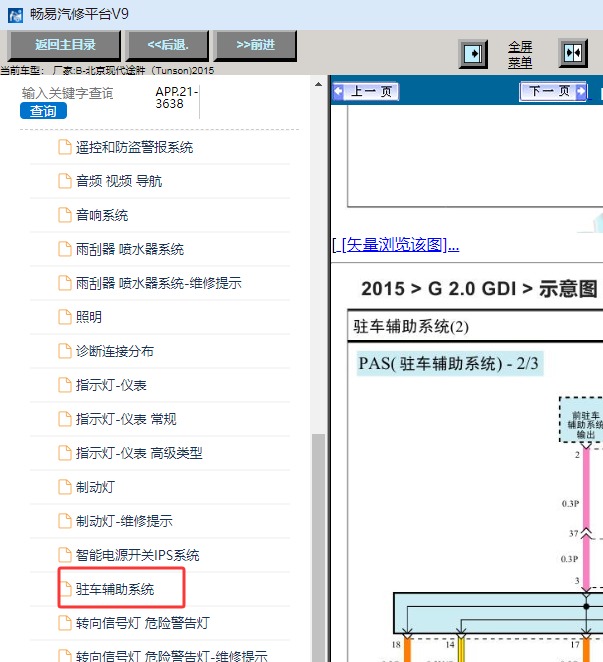Viewport: 603px width, 662px height.
Task: Click the split-view arrows icon
Action: click(573, 53)
